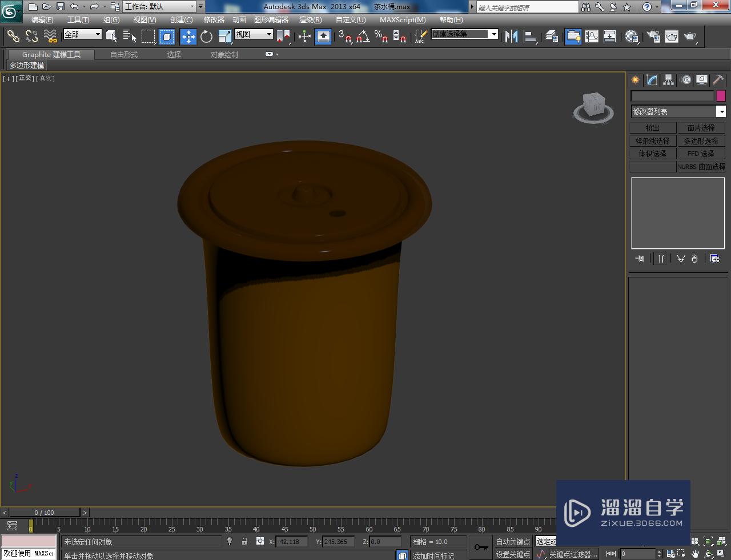Open Render Setup teapot icon
Viewport: 731px width, 560px height.
[x=653, y=37]
